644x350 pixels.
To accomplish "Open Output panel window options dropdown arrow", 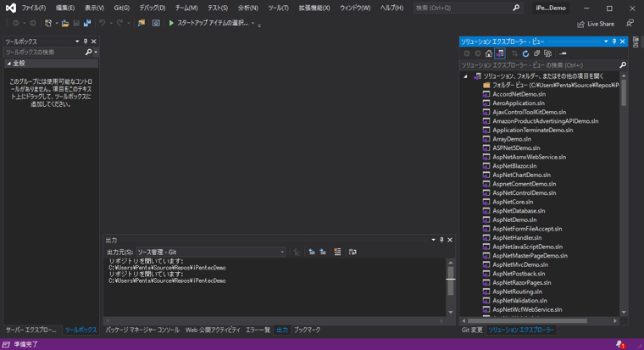I will [433, 240].
